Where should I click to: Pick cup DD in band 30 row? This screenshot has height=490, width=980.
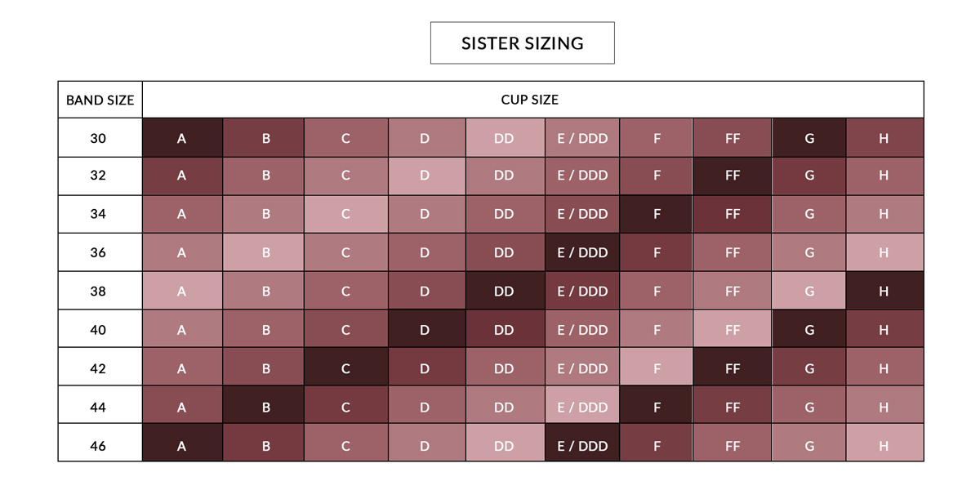504,138
